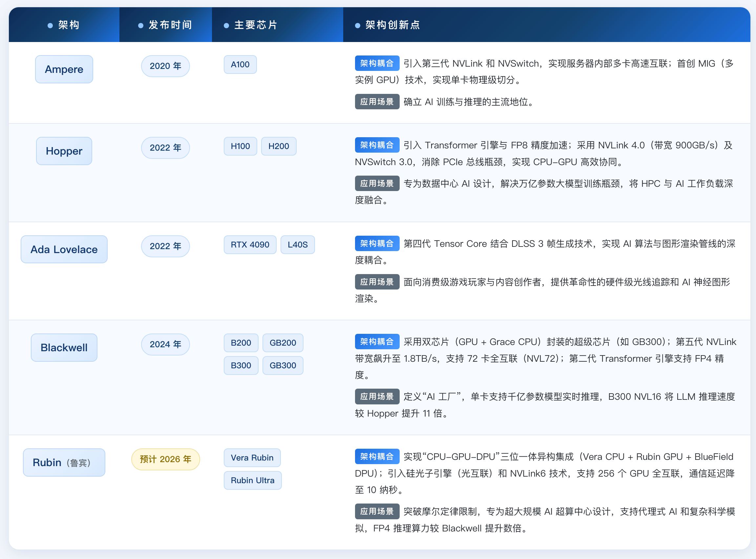Click 应用场景 badge in Rubin row
The image size is (756, 559).
click(377, 511)
